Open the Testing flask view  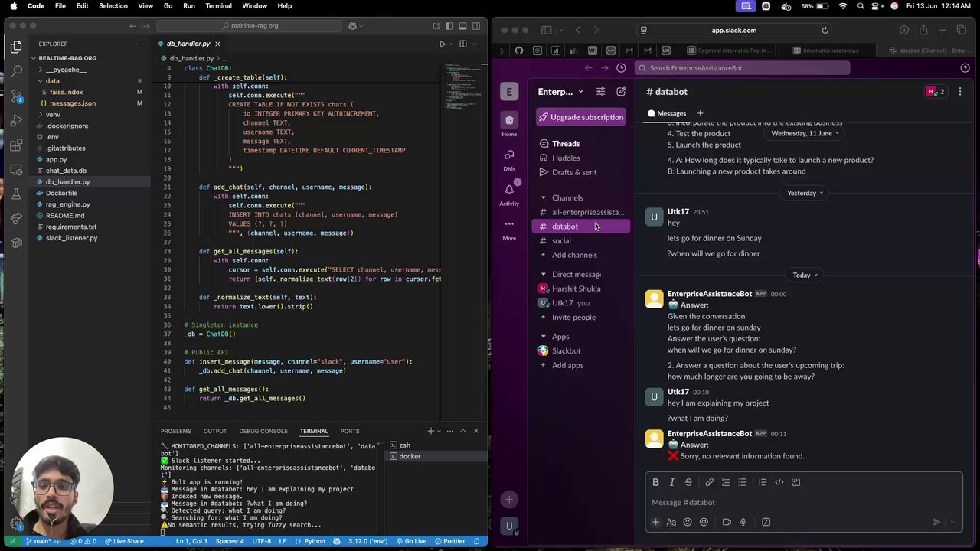pyautogui.click(x=16, y=194)
